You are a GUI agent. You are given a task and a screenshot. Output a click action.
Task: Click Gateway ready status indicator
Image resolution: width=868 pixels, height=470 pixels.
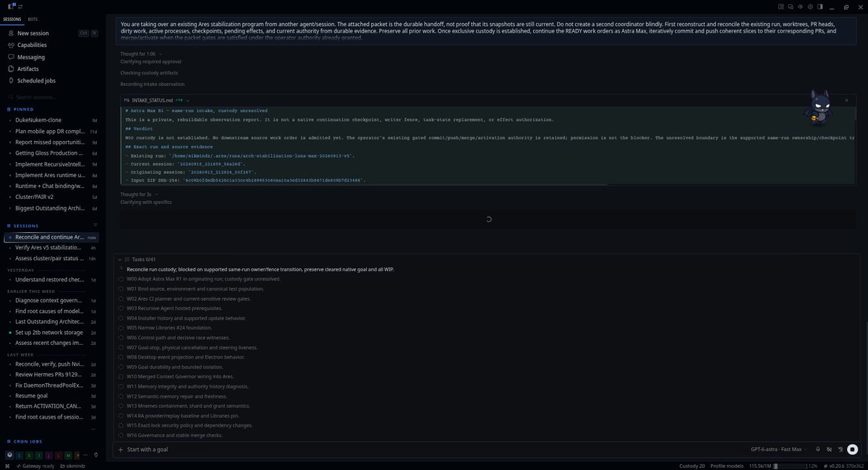point(36,466)
